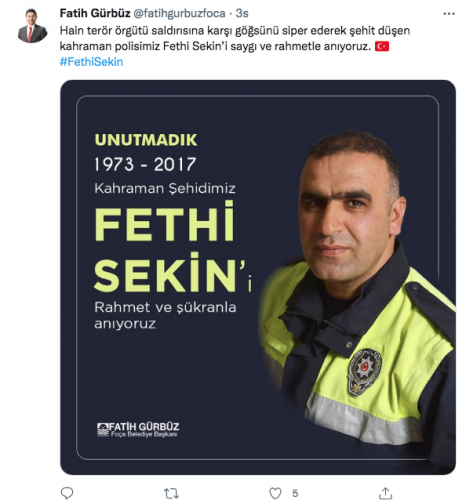
Task: Reply to the tweet with speech bubble icon
Action: coord(67,492)
